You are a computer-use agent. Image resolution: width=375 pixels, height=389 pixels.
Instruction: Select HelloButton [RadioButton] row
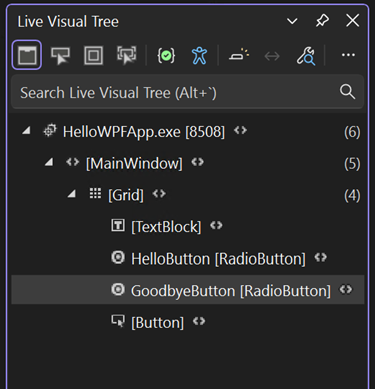click(187, 258)
